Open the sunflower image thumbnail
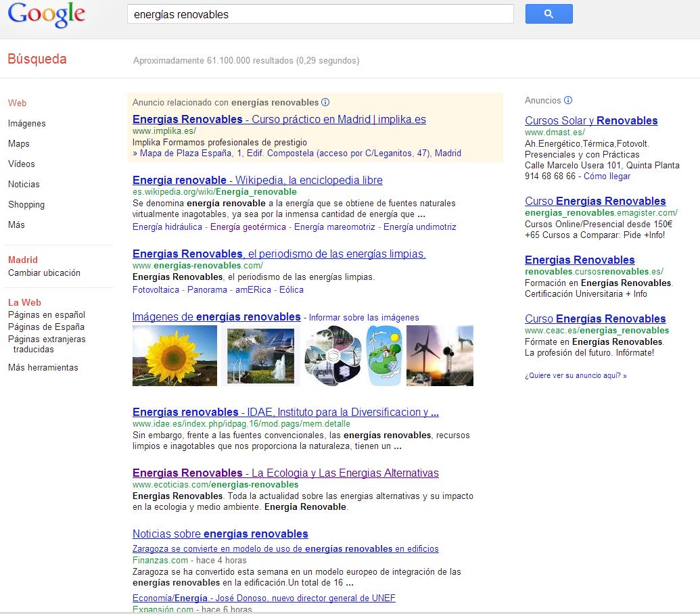The image size is (700, 614). pyautogui.click(x=174, y=356)
